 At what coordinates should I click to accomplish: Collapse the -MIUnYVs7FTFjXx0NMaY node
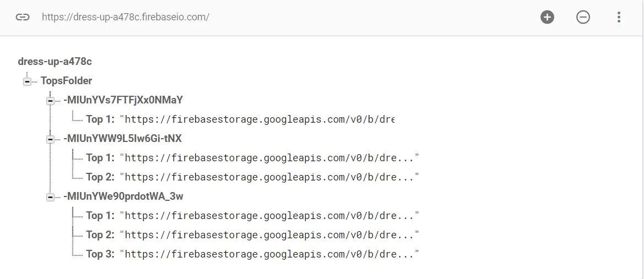(50, 101)
